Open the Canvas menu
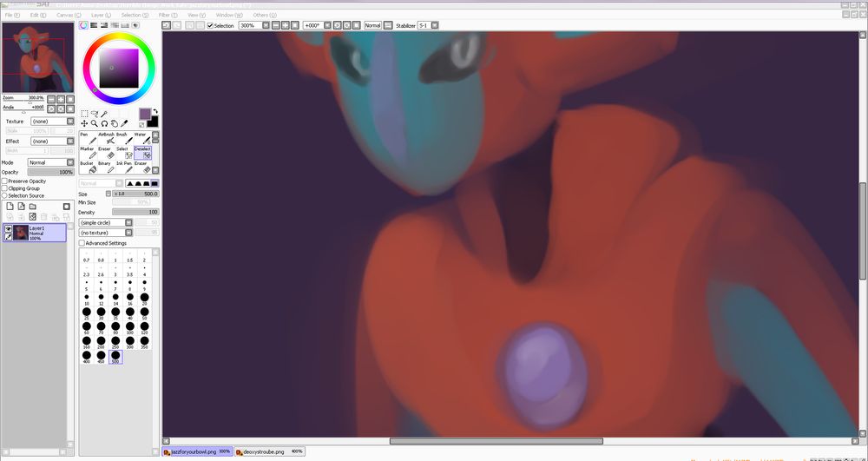The width and height of the screenshot is (868, 461). tap(68, 15)
